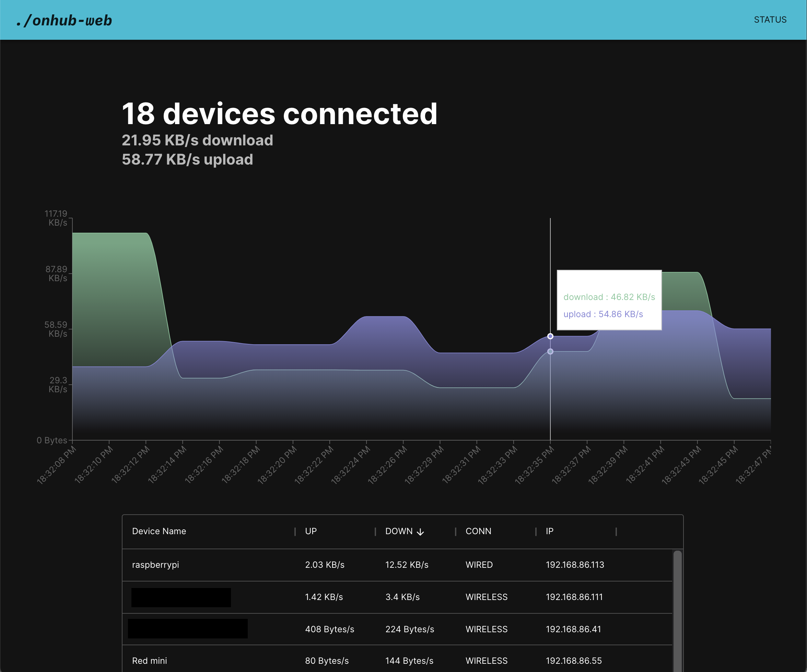Screen dimensions: 807x672
Task: Click the 58.77 KB/s upload summary
Action: tap(188, 159)
